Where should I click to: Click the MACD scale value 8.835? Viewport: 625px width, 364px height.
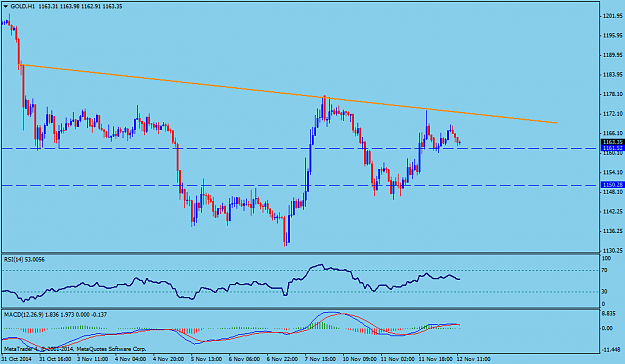pyautogui.click(x=609, y=313)
